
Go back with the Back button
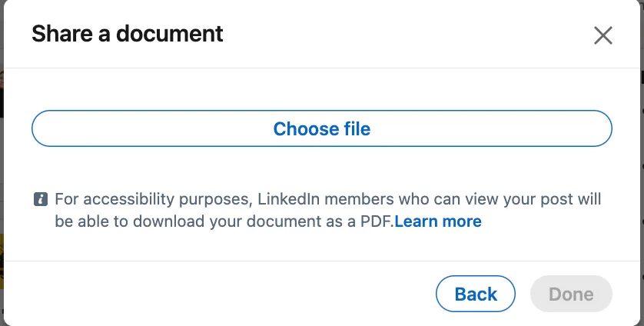point(476,294)
